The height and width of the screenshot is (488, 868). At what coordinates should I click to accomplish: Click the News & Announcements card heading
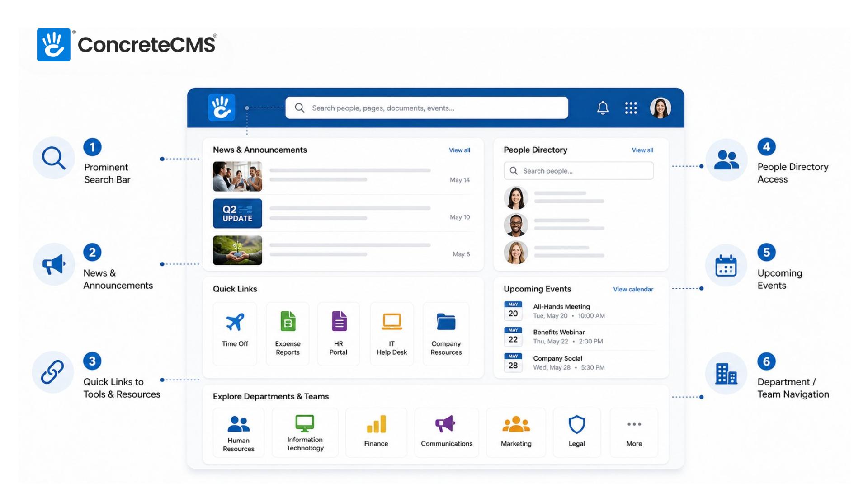(260, 150)
